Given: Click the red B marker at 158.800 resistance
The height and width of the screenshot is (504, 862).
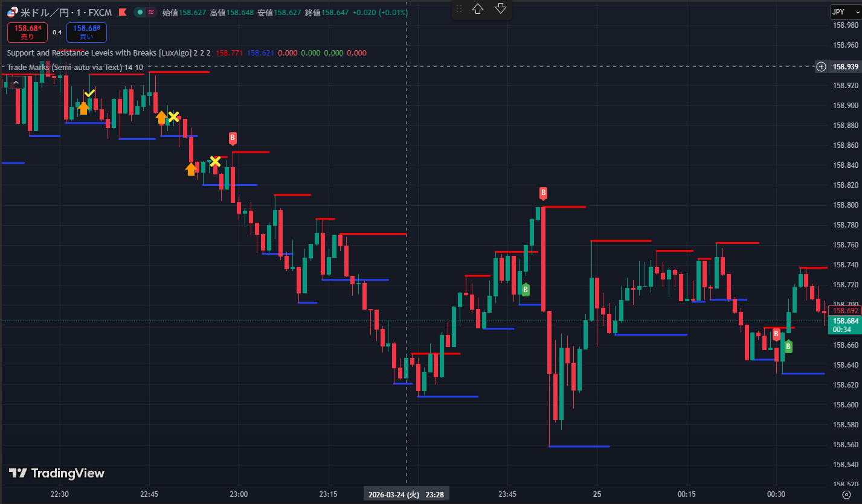Looking at the screenshot, I should pyautogui.click(x=543, y=193).
